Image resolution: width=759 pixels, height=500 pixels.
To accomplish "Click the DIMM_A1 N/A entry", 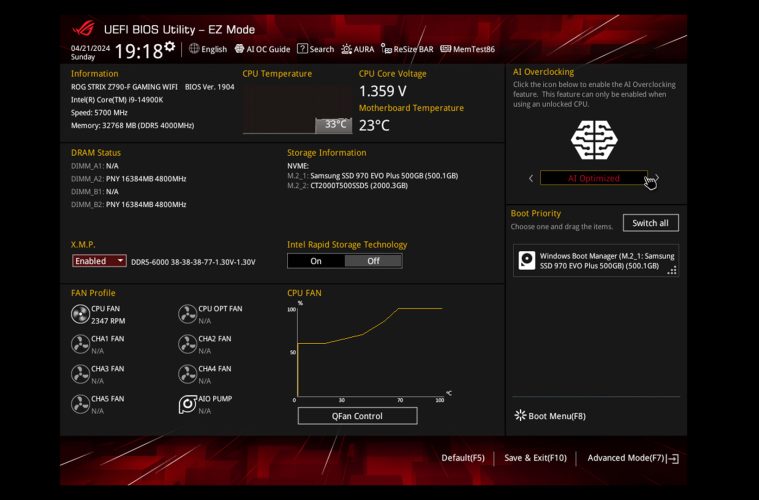I will [x=95, y=166].
